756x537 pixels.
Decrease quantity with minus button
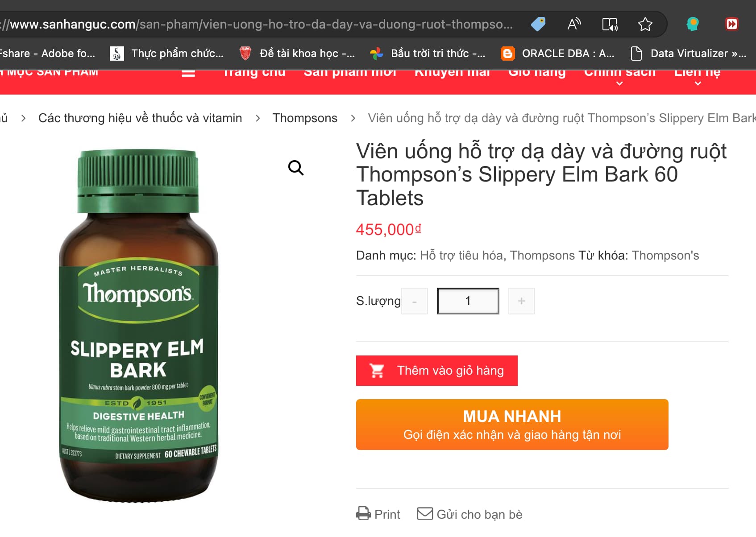coord(415,301)
